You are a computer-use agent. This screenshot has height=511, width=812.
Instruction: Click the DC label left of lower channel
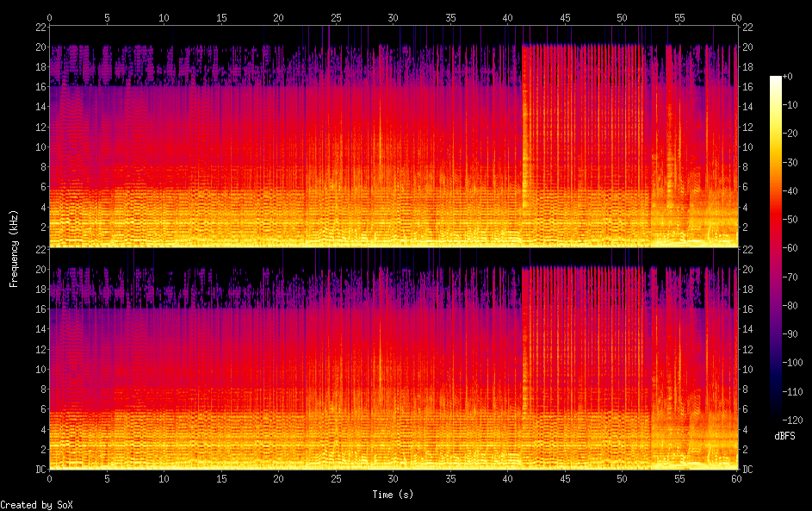pos(40,470)
